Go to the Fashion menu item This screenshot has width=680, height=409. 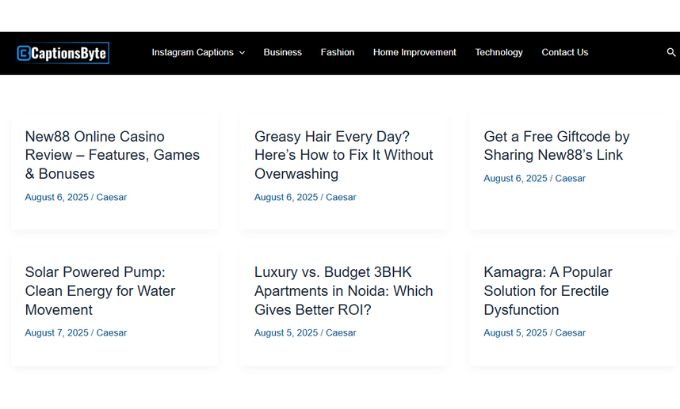(337, 52)
